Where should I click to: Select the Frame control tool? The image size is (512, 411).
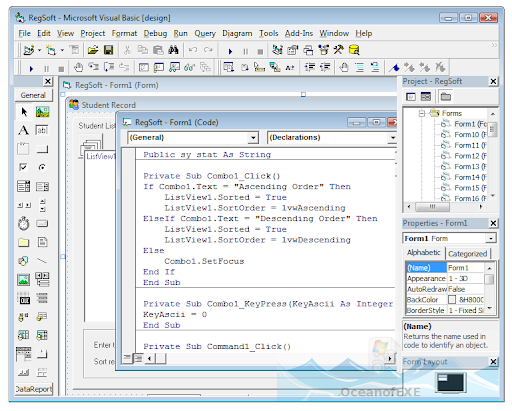24,149
